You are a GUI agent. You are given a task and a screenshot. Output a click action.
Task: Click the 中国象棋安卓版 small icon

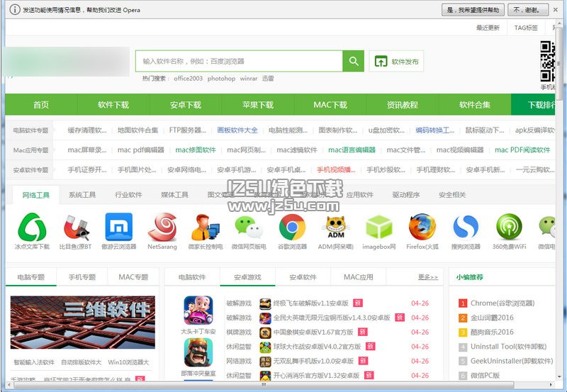pyautogui.click(x=265, y=332)
